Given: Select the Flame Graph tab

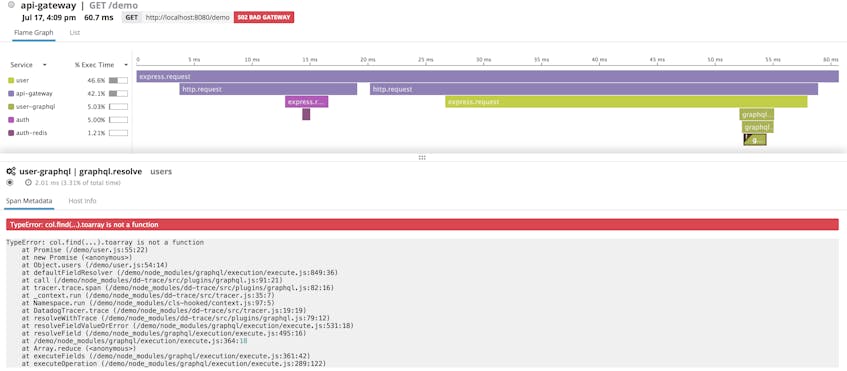Looking at the screenshot, I should click(x=33, y=32).
